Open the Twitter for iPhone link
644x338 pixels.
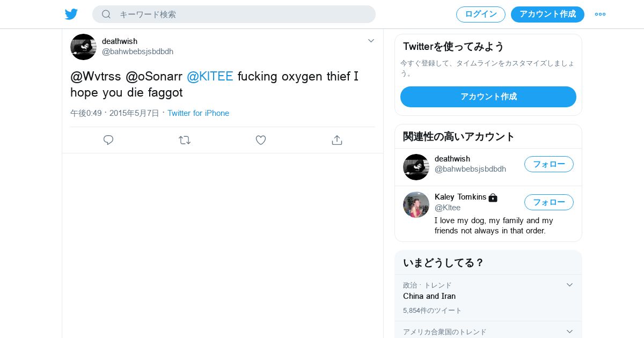tap(198, 113)
